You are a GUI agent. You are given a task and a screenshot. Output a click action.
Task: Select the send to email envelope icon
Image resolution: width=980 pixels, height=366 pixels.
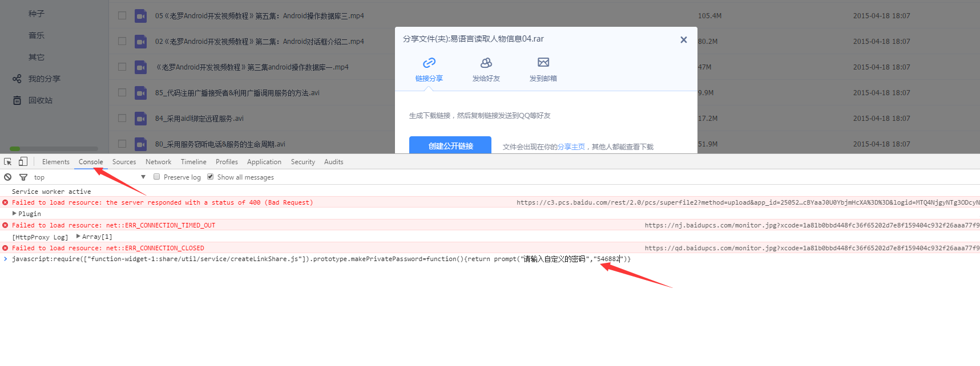click(543, 63)
